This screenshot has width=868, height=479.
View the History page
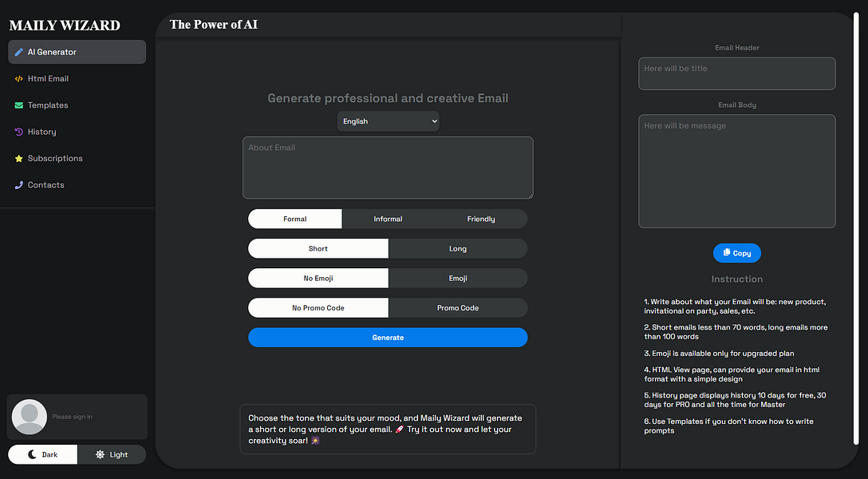77,132
